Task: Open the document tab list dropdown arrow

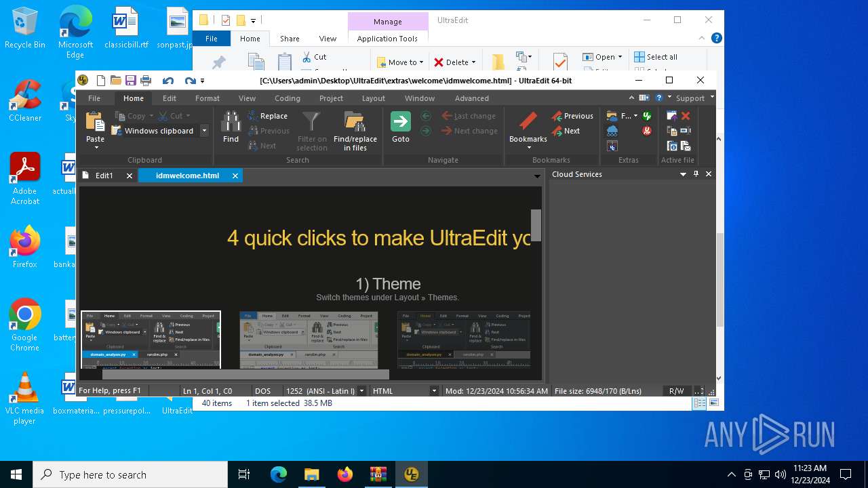Action: (x=537, y=176)
